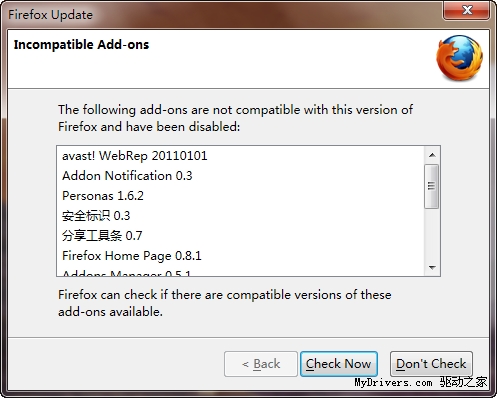Click the greyed-out Back button

pos(261,364)
